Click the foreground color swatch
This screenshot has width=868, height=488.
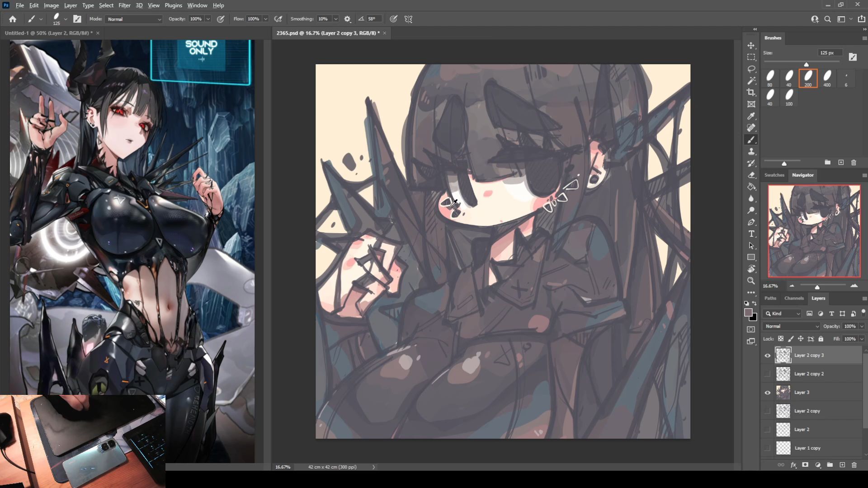tap(748, 313)
